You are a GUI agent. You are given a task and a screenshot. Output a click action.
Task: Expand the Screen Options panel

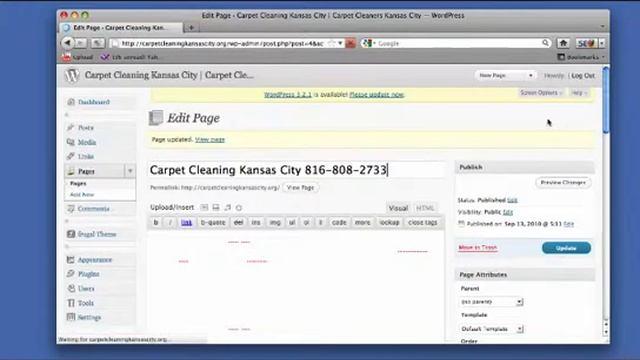click(541, 93)
